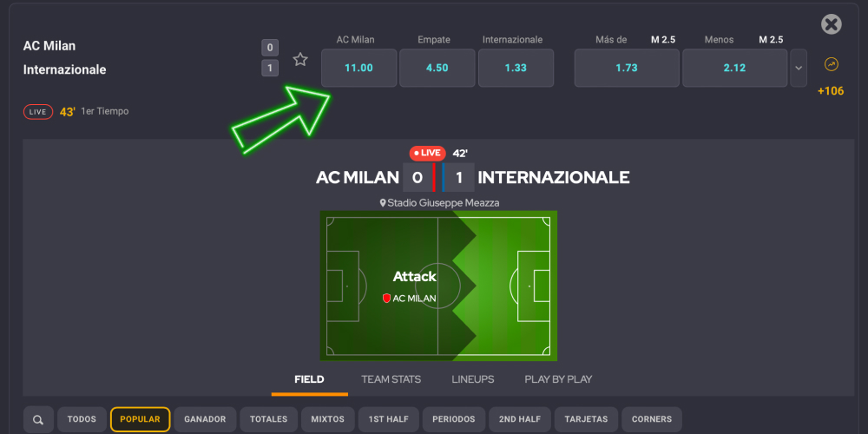Image resolution: width=868 pixels, height=434 pixels.
Task: Click the +106 more markets link
Action: tap(831, 90)
